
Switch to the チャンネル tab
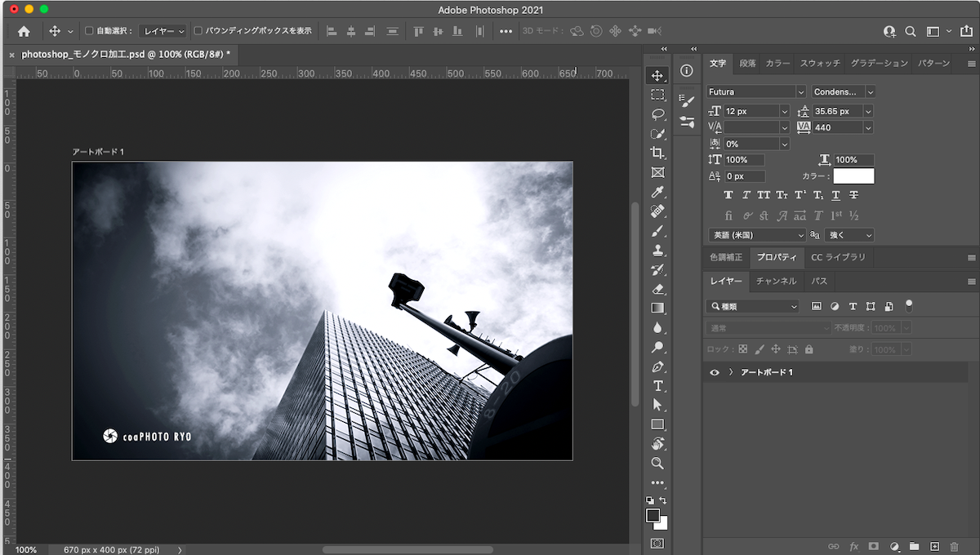776,281
